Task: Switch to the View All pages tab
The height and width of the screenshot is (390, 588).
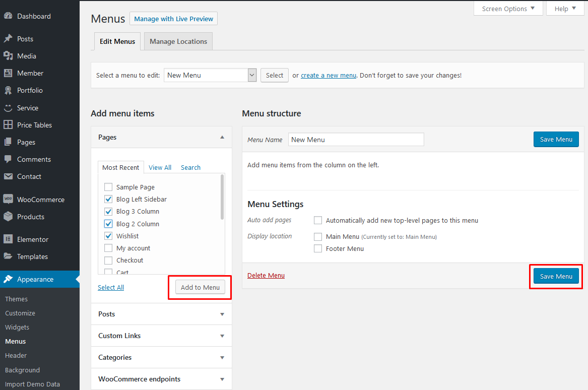Action: [x=160, y=167]
